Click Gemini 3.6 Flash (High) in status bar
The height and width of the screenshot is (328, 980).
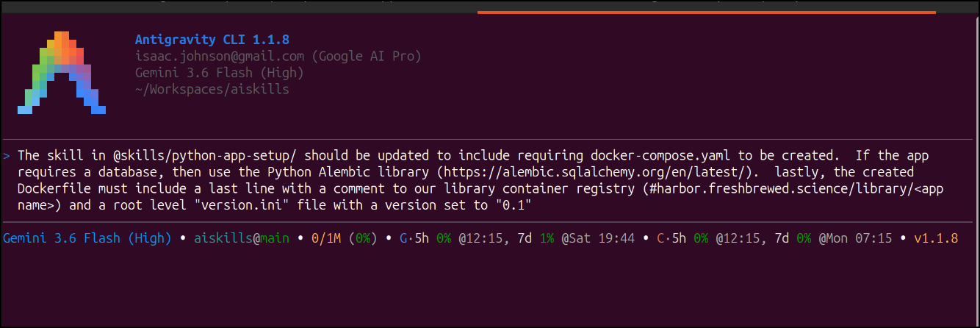coord(87,239)
